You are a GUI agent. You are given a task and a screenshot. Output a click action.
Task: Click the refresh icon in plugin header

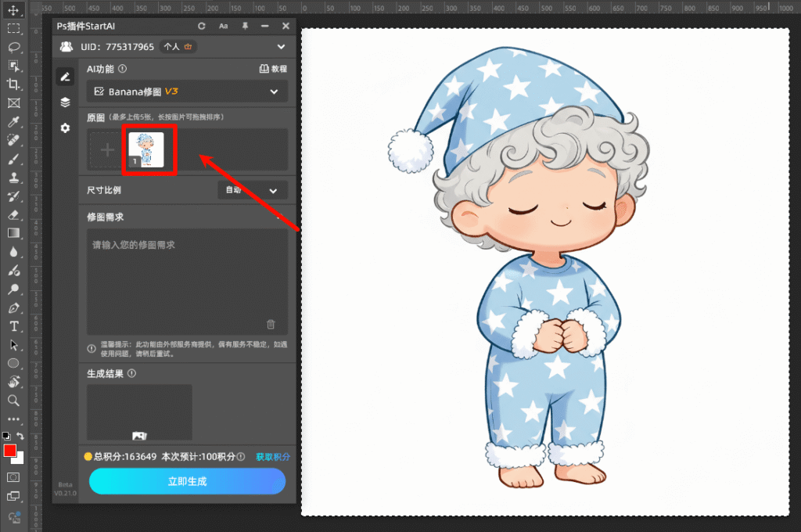[x=202, y=25]
